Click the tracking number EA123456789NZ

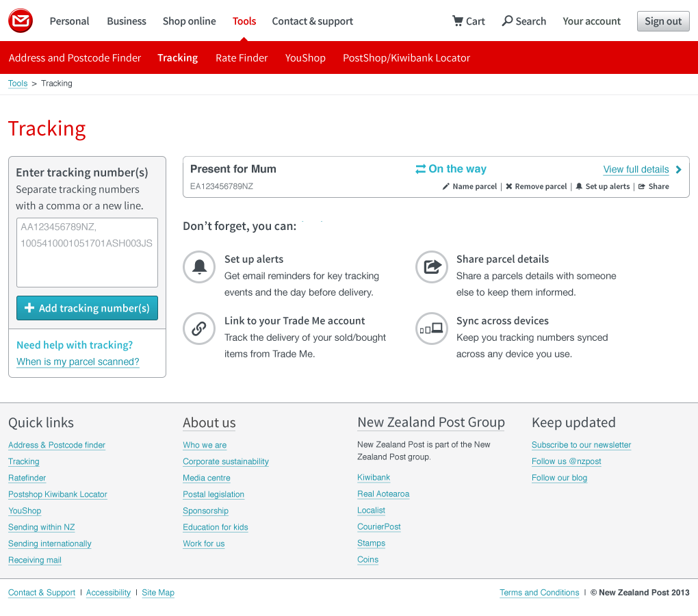(x=222, y=186)
